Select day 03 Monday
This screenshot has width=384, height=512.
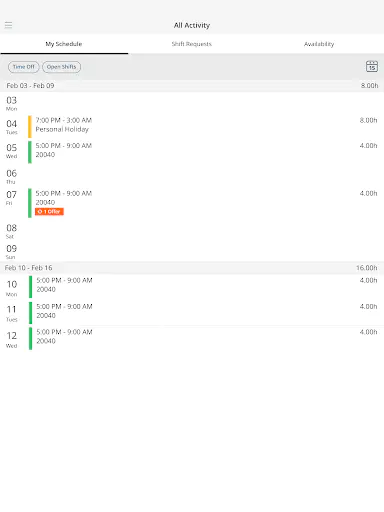(12, 104)
